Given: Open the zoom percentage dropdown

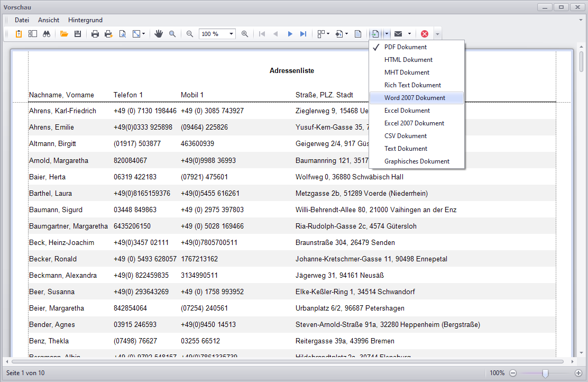Looking at the screenshot, I should (x=232, y=34).
